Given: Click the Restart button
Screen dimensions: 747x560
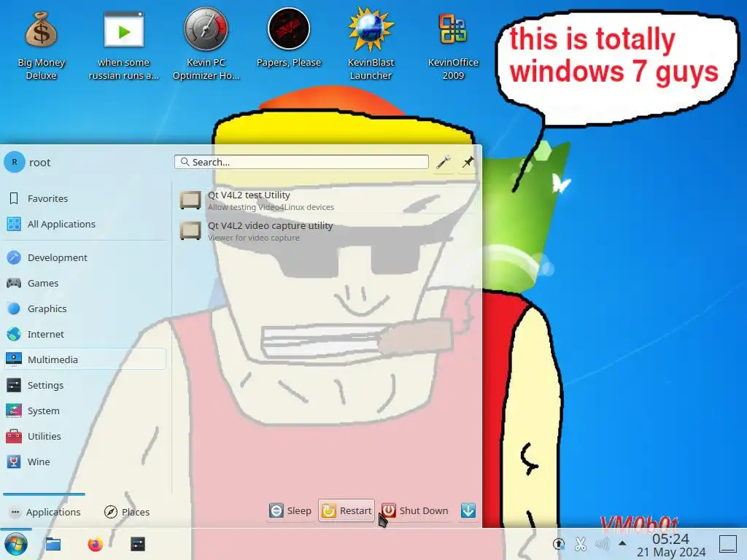Looking at the screenshot, I should tap(347, 510).
